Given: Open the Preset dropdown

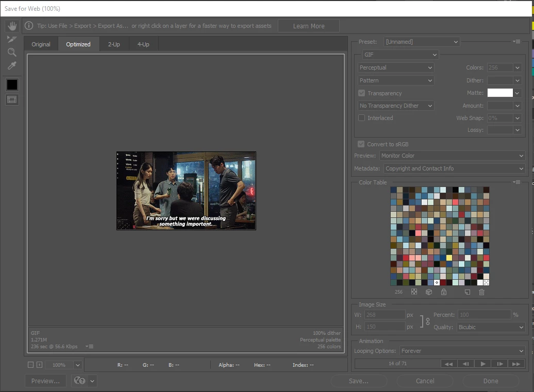Looking at the screenshot, I should click(x=422, y=42).
